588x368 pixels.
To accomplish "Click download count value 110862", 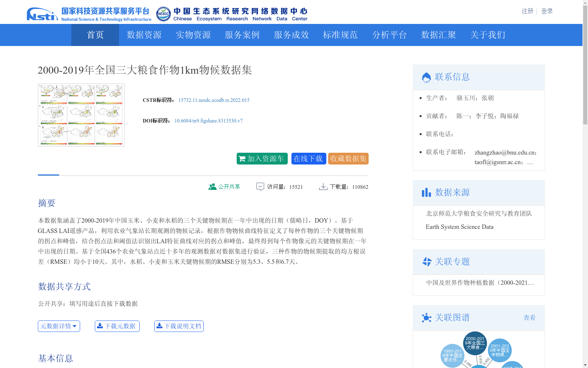I will (360, 187).
